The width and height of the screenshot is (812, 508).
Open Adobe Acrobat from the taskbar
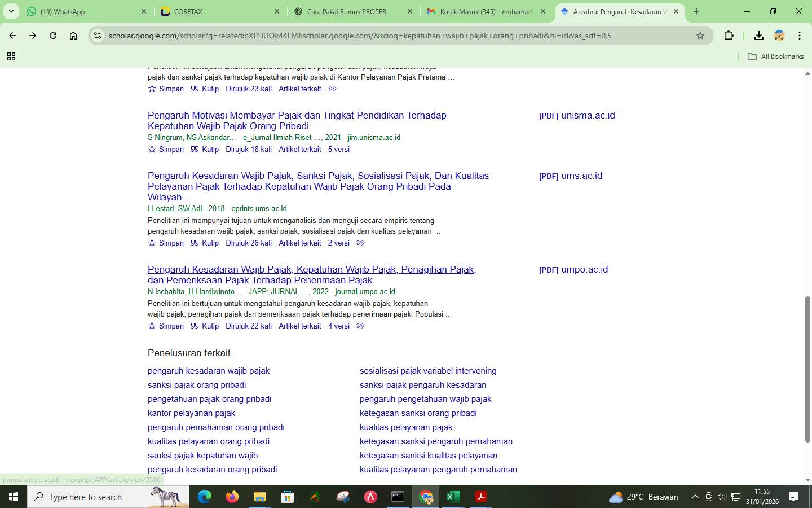click(x=480, y=497)
